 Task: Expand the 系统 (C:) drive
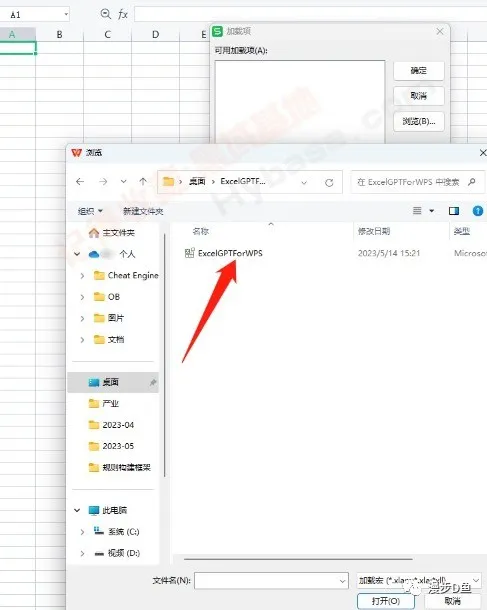(x=82, y=532)
